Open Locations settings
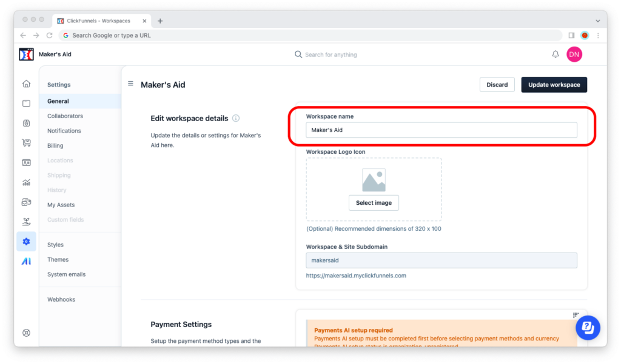Image resolution: width=621 pixels, height=364 pixels. pos(60,160)
